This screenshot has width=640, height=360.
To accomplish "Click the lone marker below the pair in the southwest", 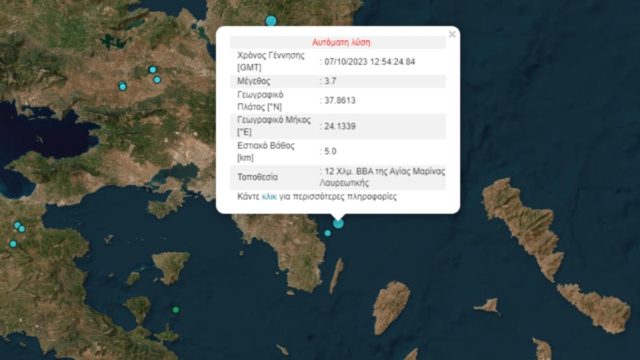I will [13, 244].
